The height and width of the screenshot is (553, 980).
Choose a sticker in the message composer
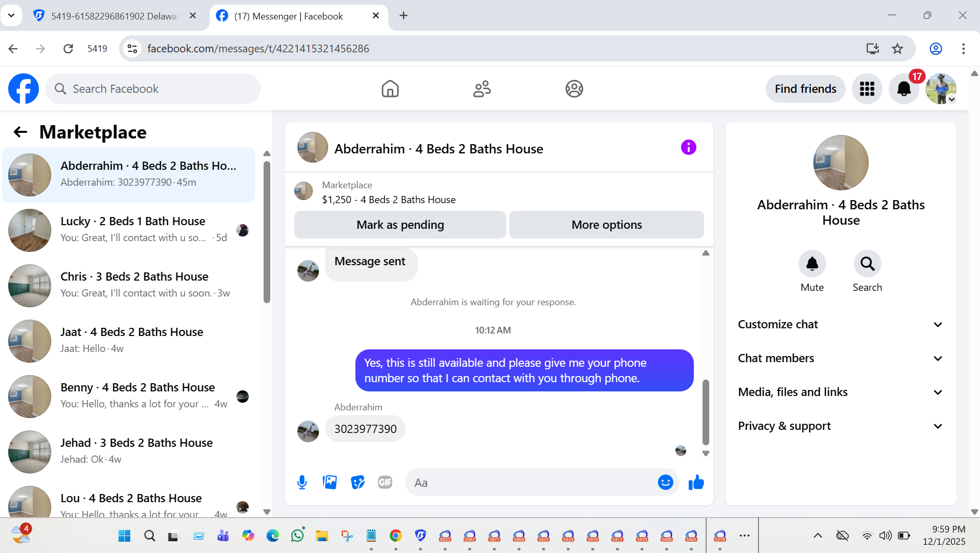(357, 482)
